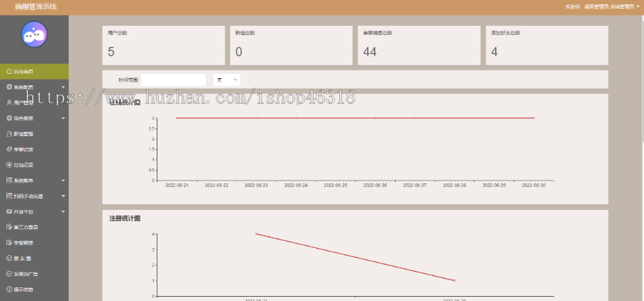This screenshot has height=301, width=644.
Task: Click the chat bubble logo avatar
Action: 34,34
